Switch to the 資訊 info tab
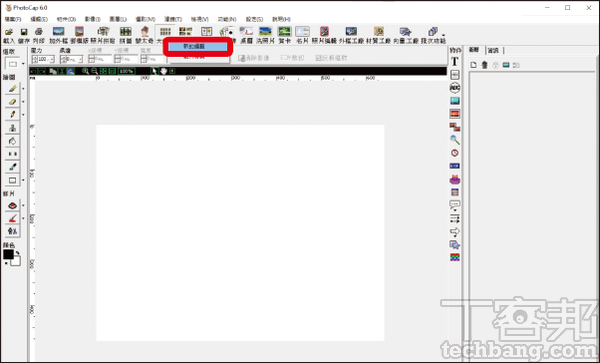Viewport: 600px width, 363px height. point(494,50)
